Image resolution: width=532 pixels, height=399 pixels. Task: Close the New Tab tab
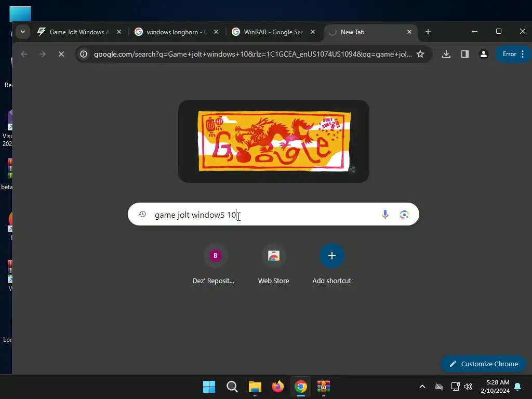[409, 32]
